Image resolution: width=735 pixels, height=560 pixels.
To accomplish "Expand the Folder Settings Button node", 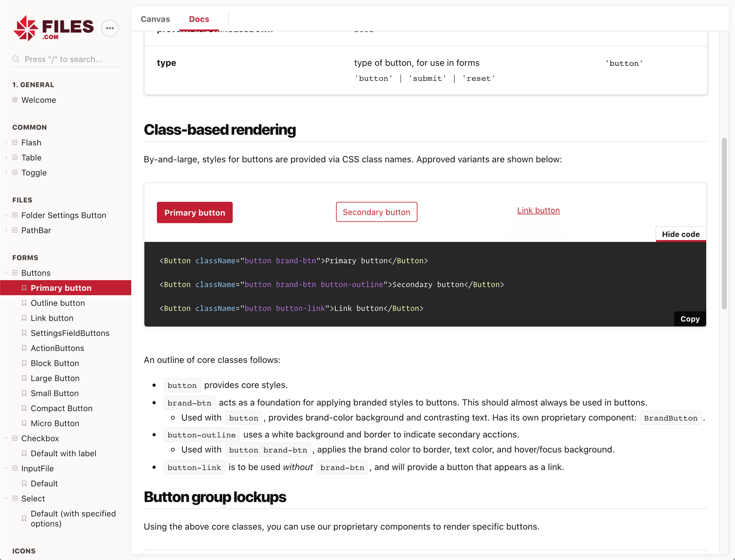I will pyautogui.click(x=6, y=215).
